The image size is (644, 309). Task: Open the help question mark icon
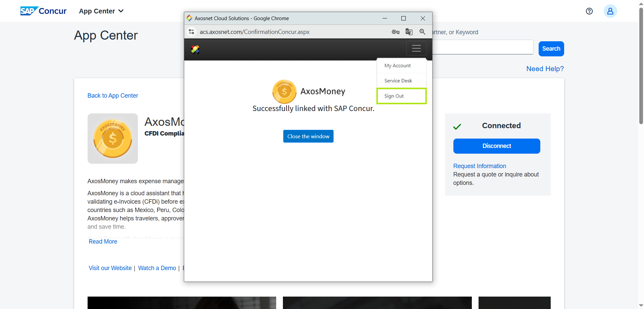coord(589,11)
